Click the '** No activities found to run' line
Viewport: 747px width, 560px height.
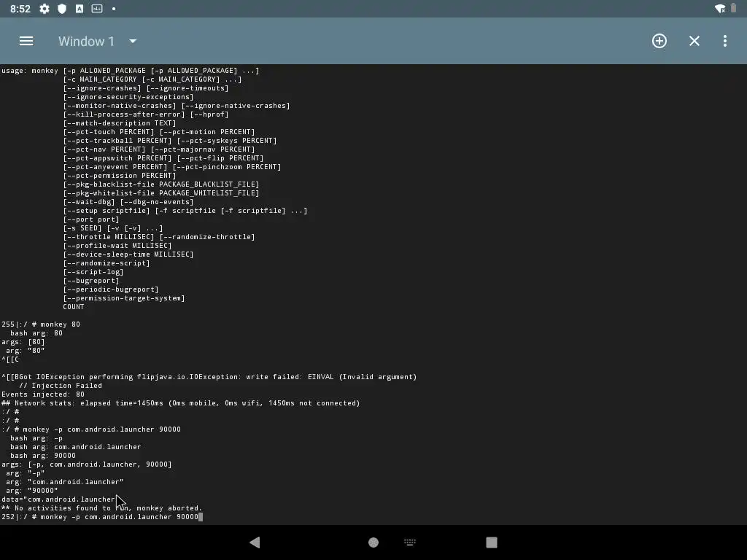coord(102,508)
